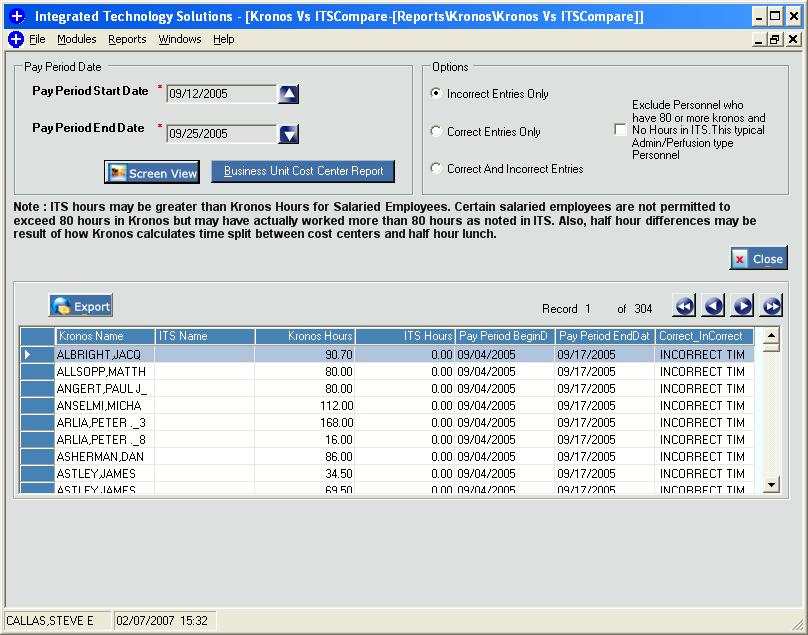Enable Exclude Personnel with 80+ Kronos hours checkbox
Viewport: 808px width, 635px height.
(620, 129)
